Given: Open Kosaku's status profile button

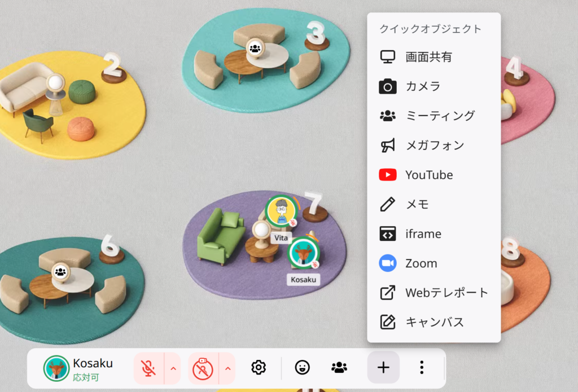Looking at the screenshot, I should 79,368.
